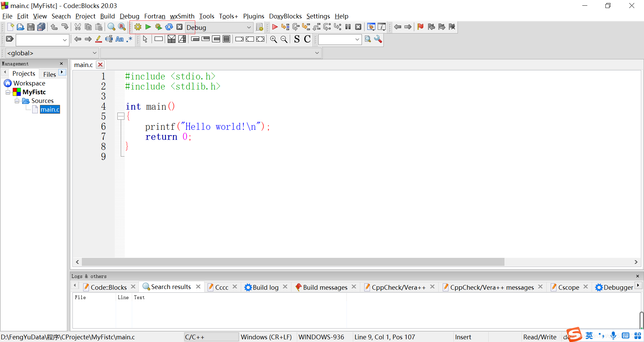Open the global scope dropdown
The width and height of the screenshot is (644, 342).
coord(52,53)
